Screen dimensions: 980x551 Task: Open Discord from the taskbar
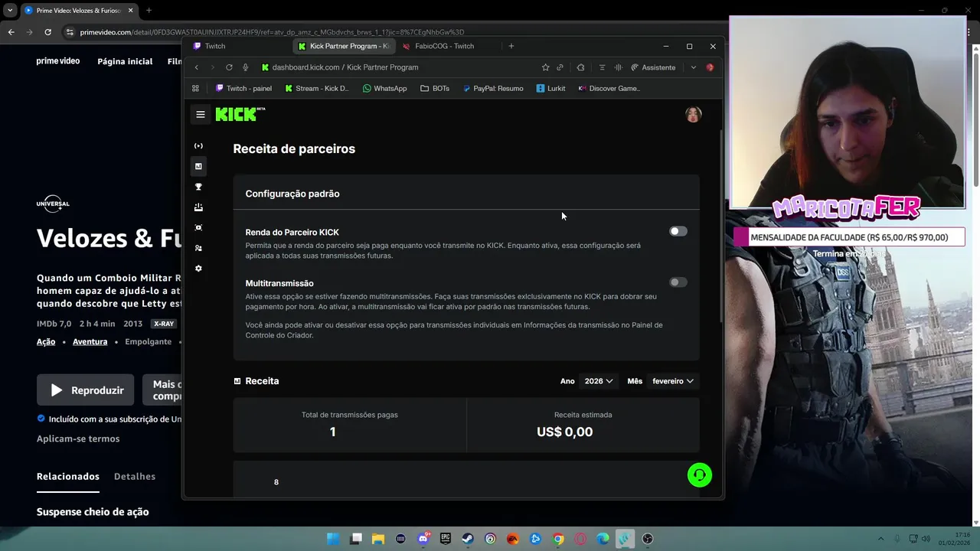(423, 539)
